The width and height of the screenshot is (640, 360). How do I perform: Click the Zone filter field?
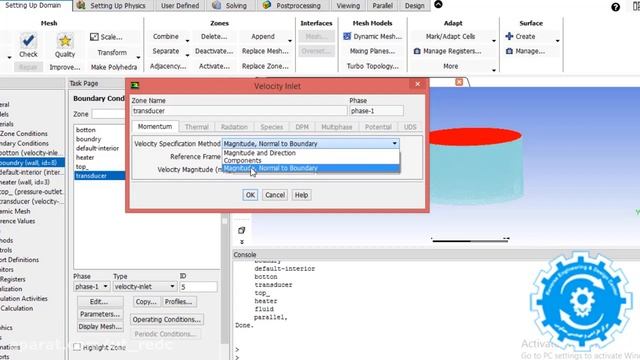pos(108,114)
